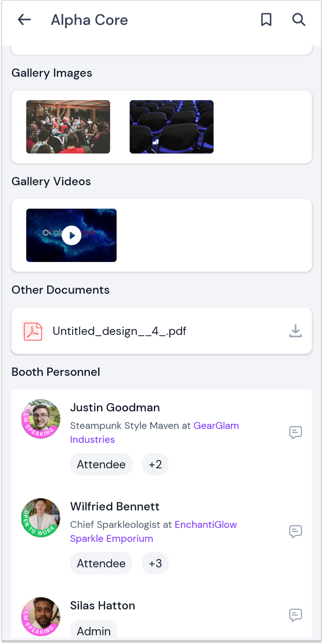Click the PDF file icon

[x=33, y=331]
